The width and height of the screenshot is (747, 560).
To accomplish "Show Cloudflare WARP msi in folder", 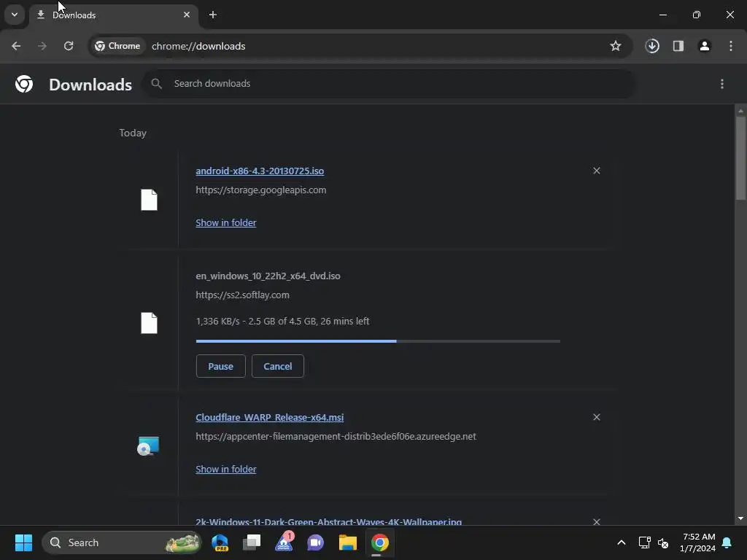I will coord(226,470).
